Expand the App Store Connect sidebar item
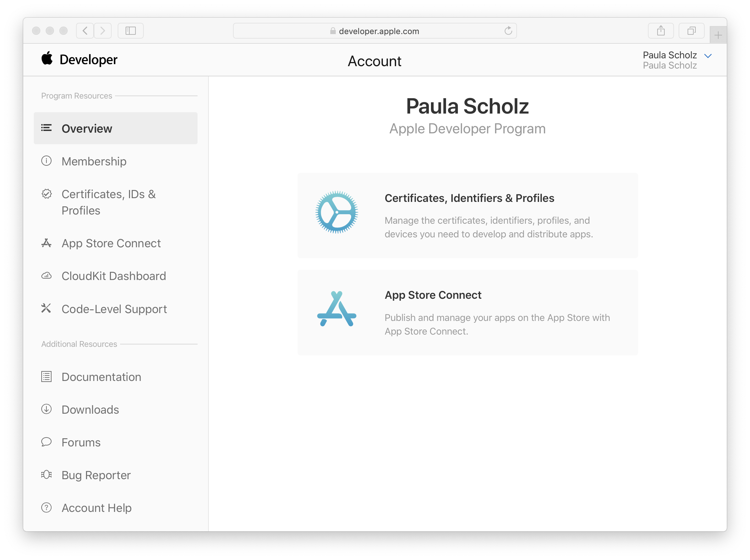Screen dimensions: 750x560 coord(112,242)
